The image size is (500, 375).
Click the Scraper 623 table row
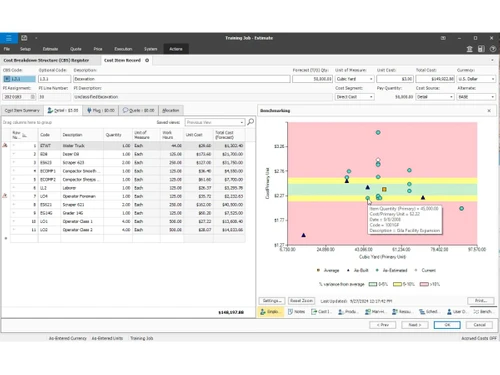pyautogui.click(x=128, y=163)
